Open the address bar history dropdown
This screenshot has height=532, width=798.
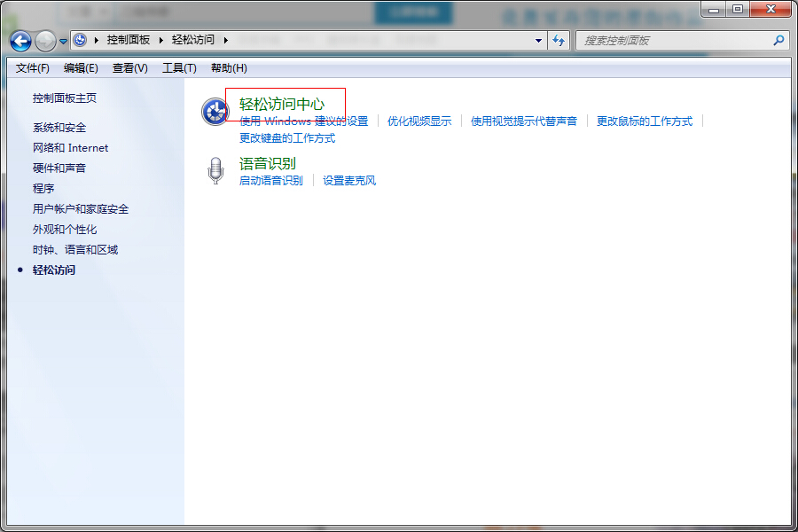point(537,41)
